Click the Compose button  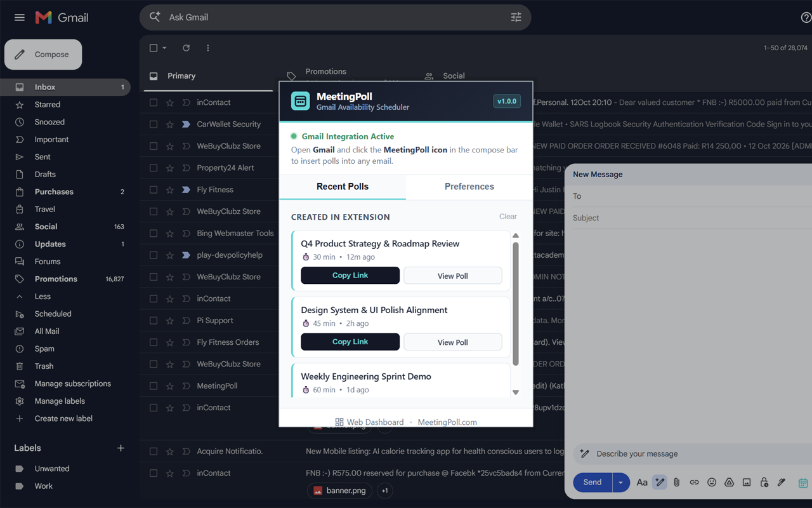point(43,55)
